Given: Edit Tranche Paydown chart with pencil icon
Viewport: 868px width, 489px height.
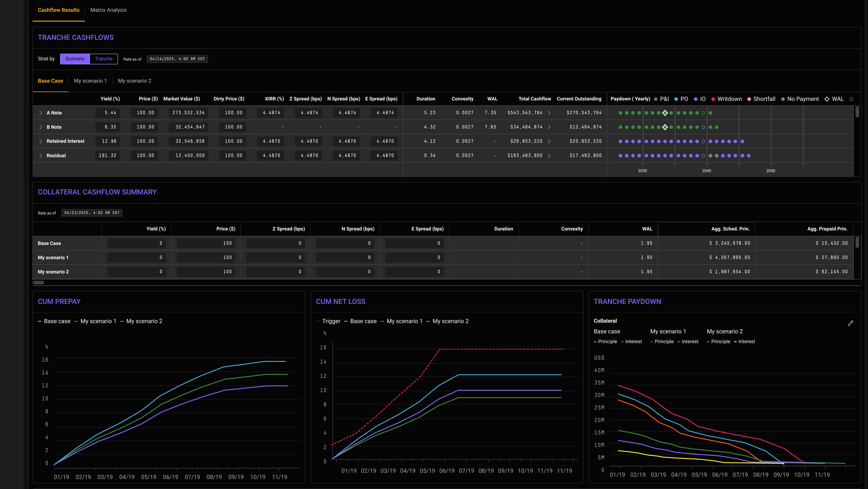Looking at the screenshot, I should pyautogui.click(x=850, y=323).
